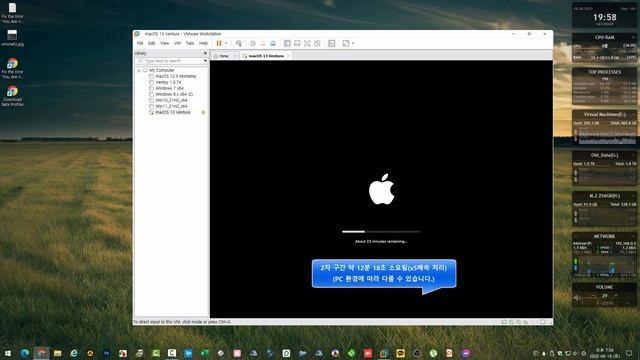
Task: Pause the running virtual machine
Action: [219, 43]
